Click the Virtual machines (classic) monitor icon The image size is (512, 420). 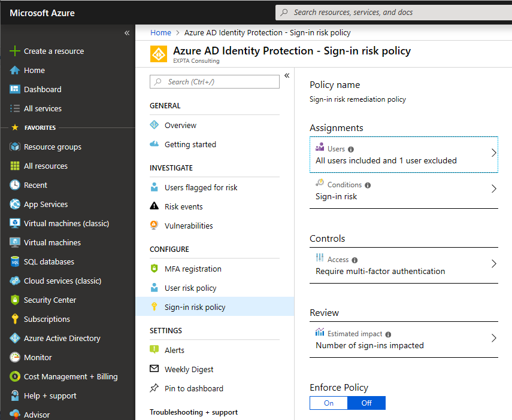pyautogui.click(x=15, y=223)
